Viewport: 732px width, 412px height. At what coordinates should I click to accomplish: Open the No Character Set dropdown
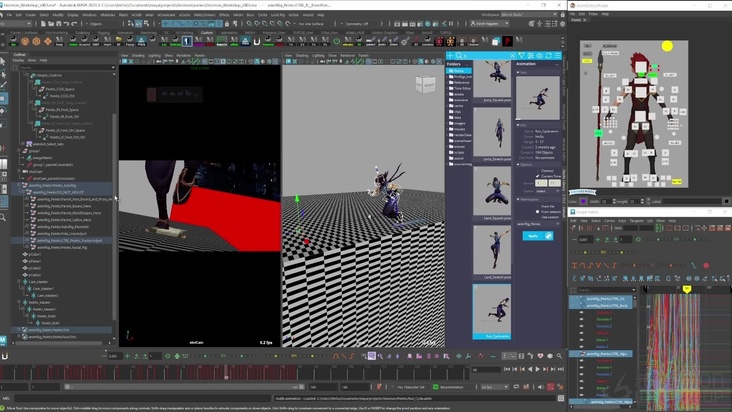pos(408,386)
